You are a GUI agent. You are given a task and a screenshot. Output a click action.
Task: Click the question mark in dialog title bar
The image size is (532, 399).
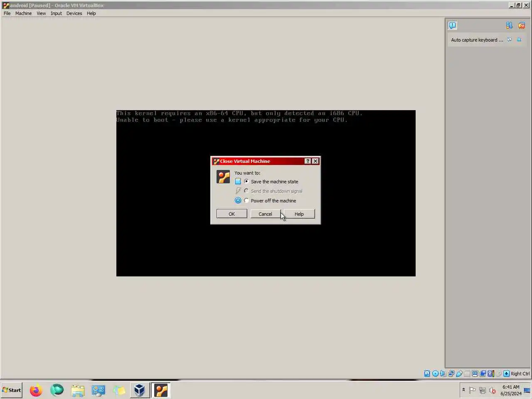click(308, 161)
